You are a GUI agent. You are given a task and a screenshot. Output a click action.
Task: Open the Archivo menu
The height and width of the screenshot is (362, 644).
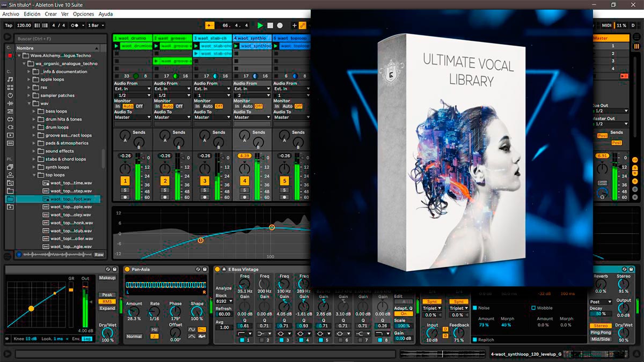tap(11, 14)
